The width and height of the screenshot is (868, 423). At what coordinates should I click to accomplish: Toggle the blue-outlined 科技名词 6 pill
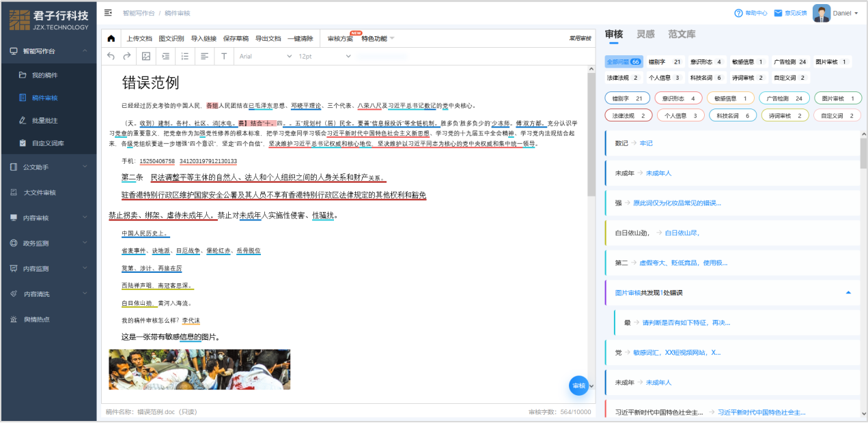click(x=732, y=116)
